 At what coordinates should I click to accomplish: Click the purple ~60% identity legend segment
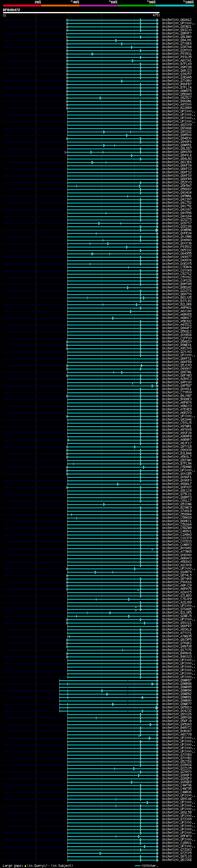(x=98, y=6)
